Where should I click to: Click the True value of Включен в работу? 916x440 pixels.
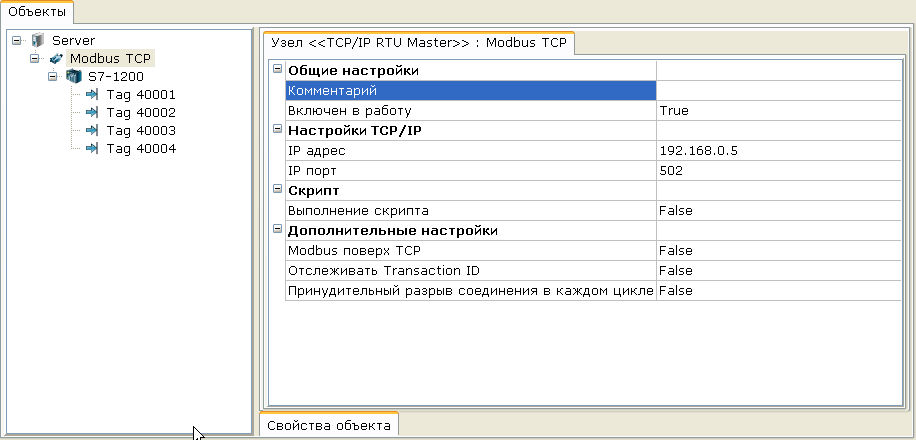[x=674, y=110]
